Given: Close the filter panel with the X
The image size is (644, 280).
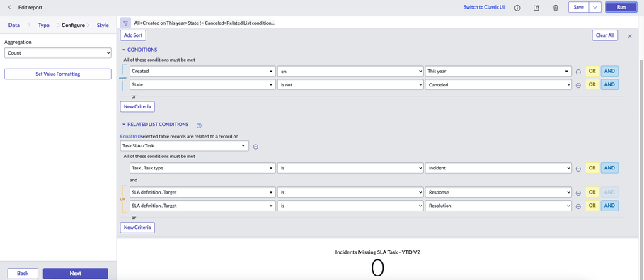Looking at the screenshot, I should [x=630, y=36].
